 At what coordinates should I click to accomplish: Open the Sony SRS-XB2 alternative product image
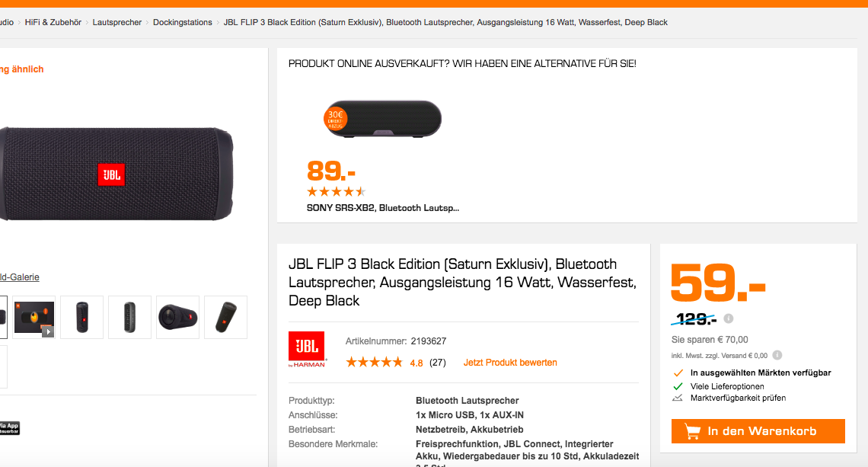382,119
